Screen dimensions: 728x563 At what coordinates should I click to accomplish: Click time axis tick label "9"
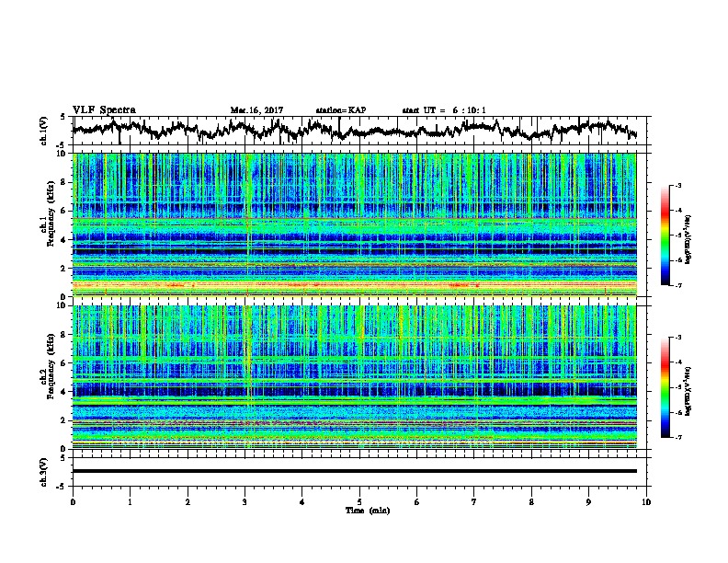588,502
